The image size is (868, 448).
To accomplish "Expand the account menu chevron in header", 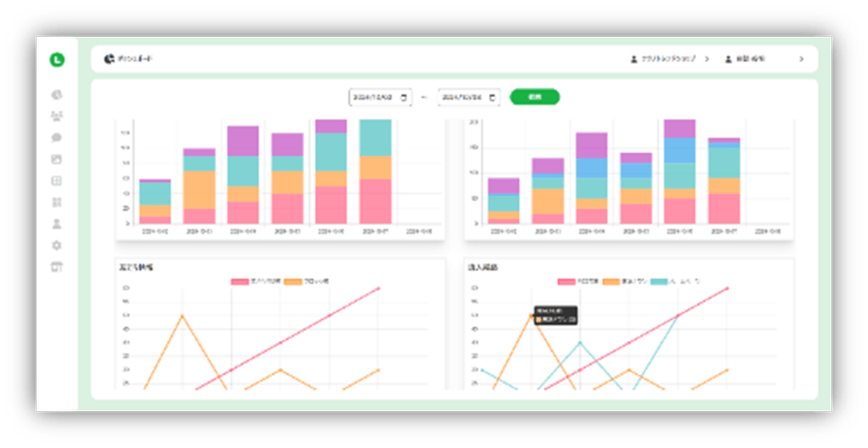I will [x=706, y=59].
